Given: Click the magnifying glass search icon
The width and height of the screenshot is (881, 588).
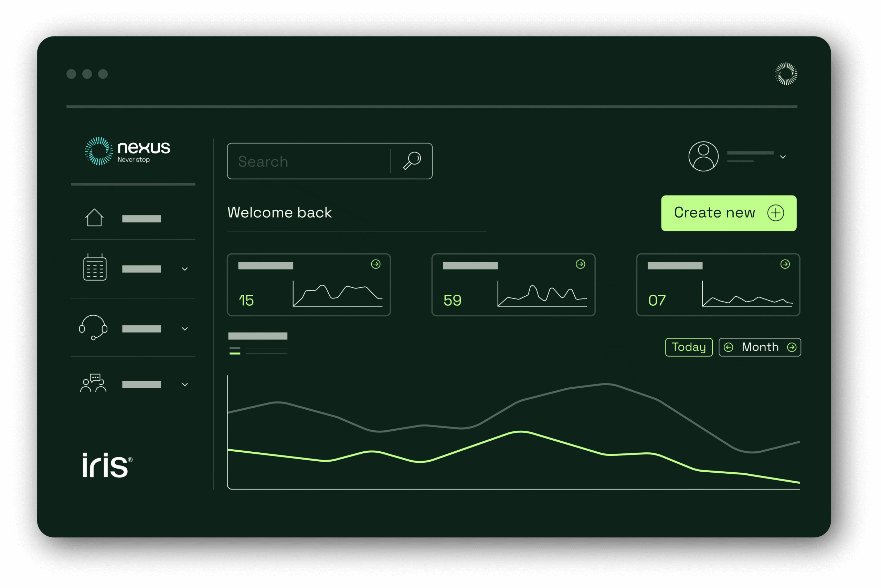Looking at the screenshot, I should click(x=412, y=161).
